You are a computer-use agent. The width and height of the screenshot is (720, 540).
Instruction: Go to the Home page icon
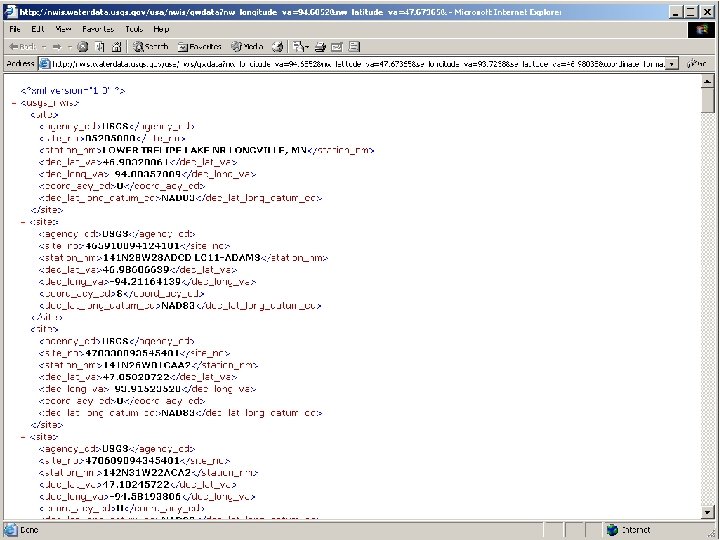pyautogui.click(x=117, y=46)
